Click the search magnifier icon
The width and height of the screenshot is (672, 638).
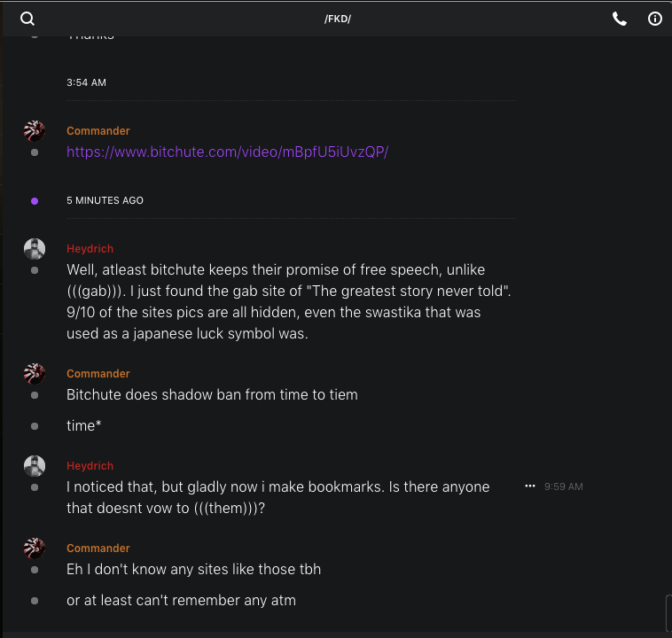click(27, 19)
